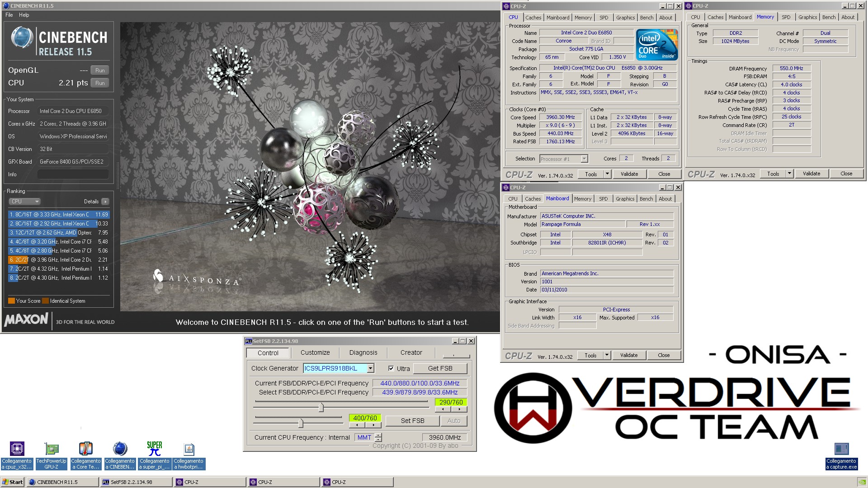This screenshot has height=488, width=868.
Task: Click the CINEBENCH globe logo icon
Action: pyautogui.click(x=22, y=38)
